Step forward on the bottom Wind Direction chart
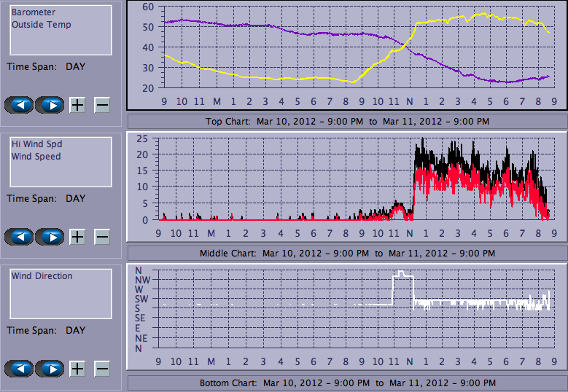 point(50,369)
